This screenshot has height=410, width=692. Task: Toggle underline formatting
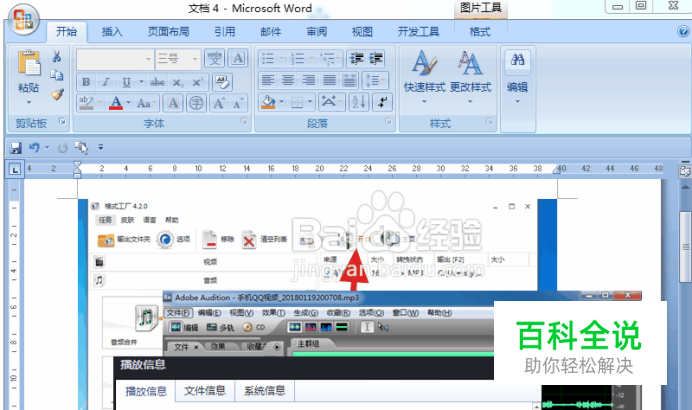pos(127,82)
